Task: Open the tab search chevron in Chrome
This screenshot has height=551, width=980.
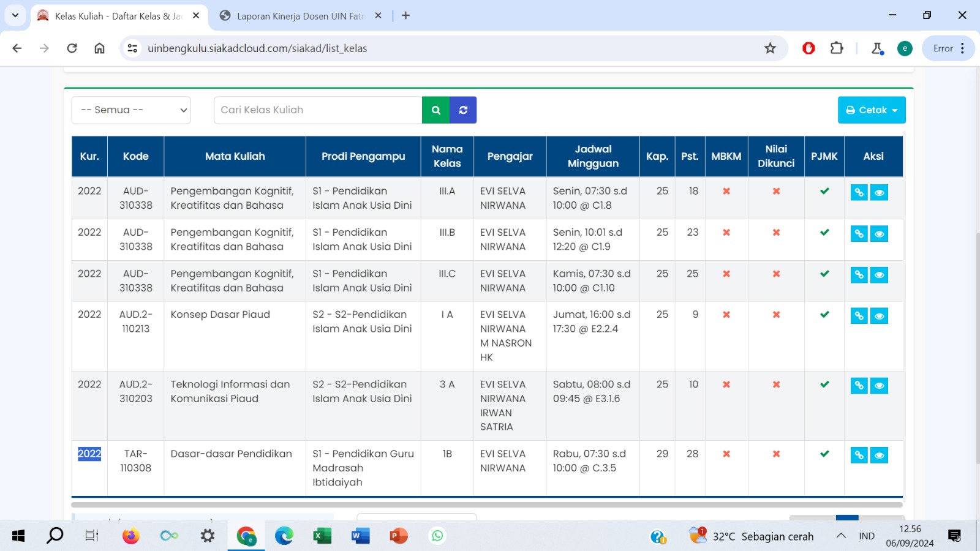Action: (15, 15)
